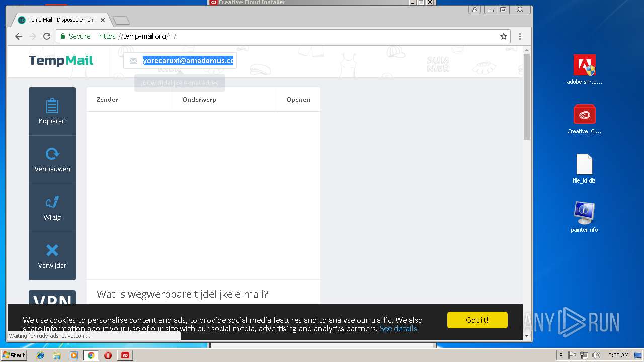
Task: Launch Internet Explorer from taskbar
Action: [x=40, y=355]
